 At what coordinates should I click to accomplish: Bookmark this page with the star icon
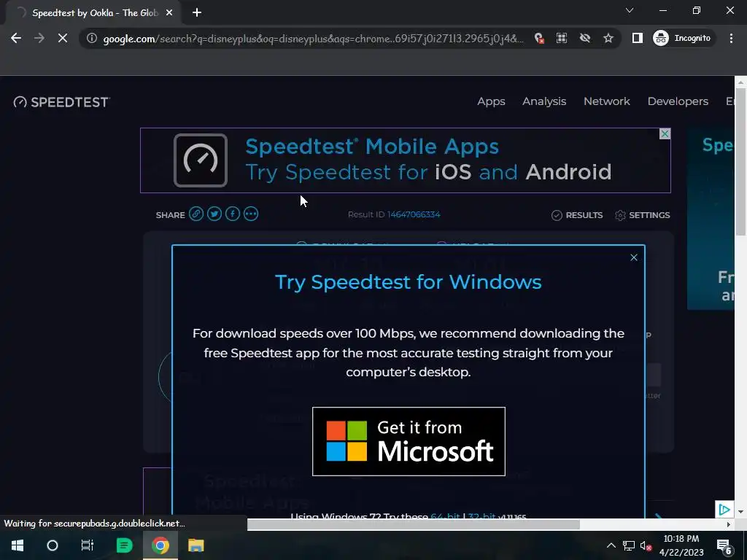click(x=608, y=38)
